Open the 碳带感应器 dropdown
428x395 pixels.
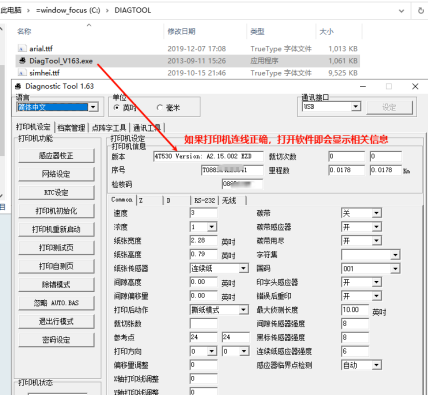pos(377,227)
